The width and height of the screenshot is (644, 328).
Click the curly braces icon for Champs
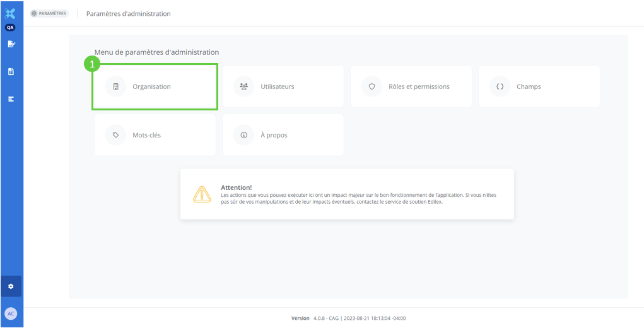click(500, 86)
